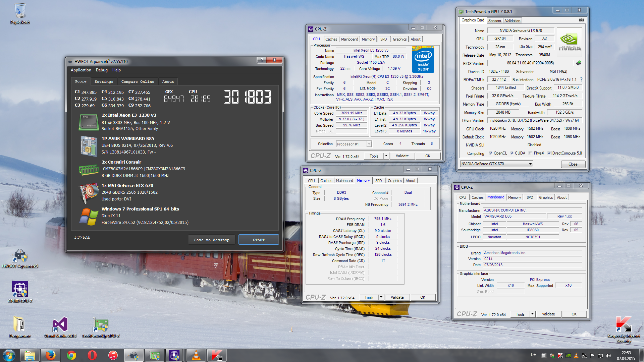Click Save to desktop in Aquamark
The width and height of the screenshot is (644, 362).
click(x=212, y=240)
